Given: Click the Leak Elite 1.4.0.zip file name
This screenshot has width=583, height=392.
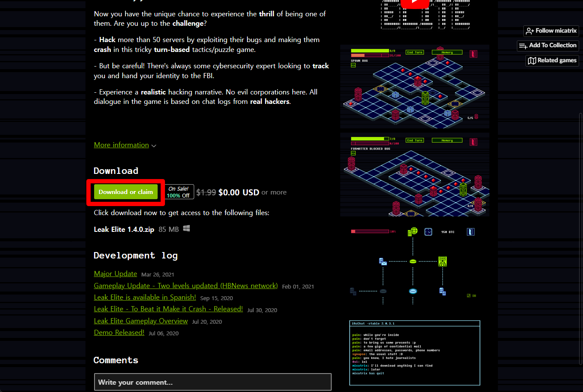Looking at the screenshot, I should [x=124, y=230].
